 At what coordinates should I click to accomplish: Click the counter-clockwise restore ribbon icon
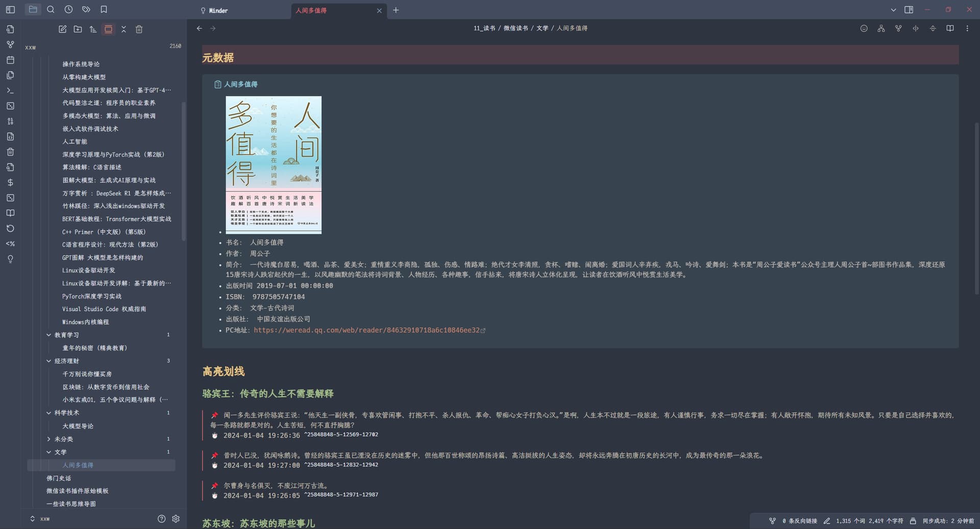point(10,228)
